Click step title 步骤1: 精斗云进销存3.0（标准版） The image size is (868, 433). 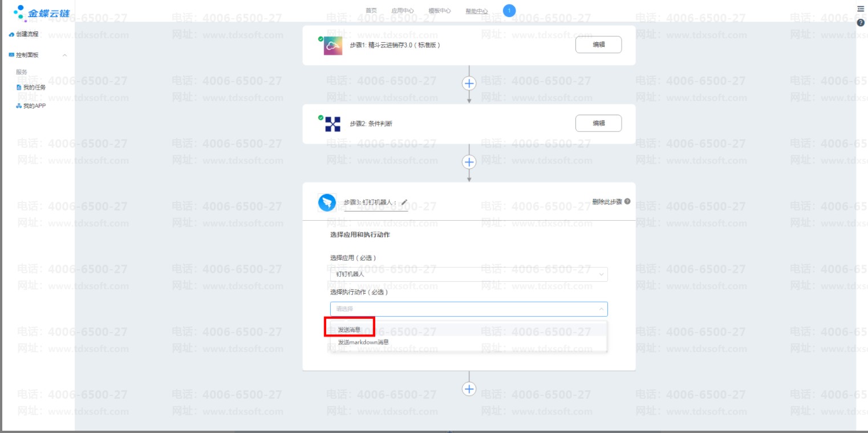395,45
